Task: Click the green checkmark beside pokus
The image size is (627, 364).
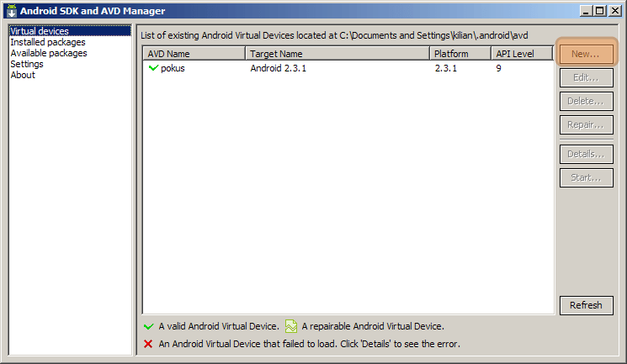Action: pyautogui.click(x=153, y=68)
